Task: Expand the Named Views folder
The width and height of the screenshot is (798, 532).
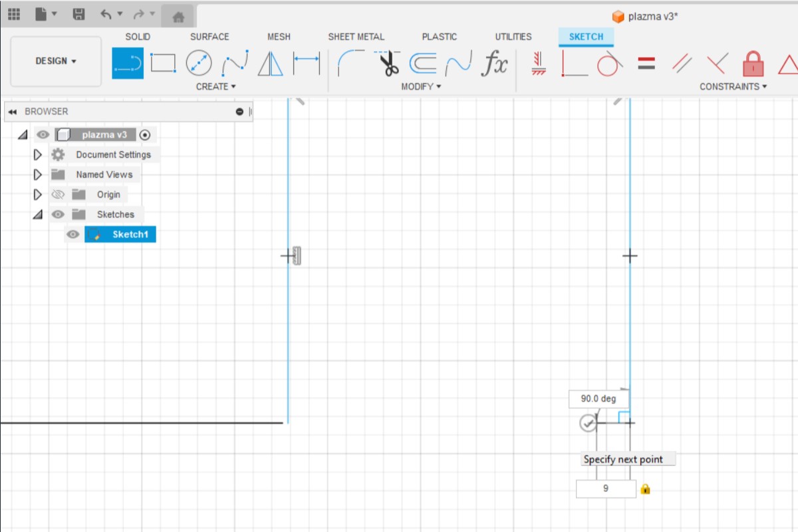Action: pos(38,174)
